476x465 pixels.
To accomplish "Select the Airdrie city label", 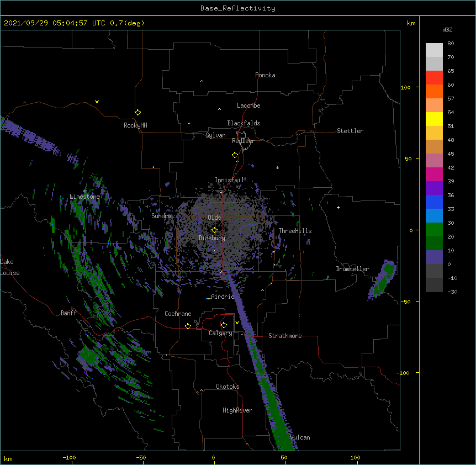I will point(223,297).
